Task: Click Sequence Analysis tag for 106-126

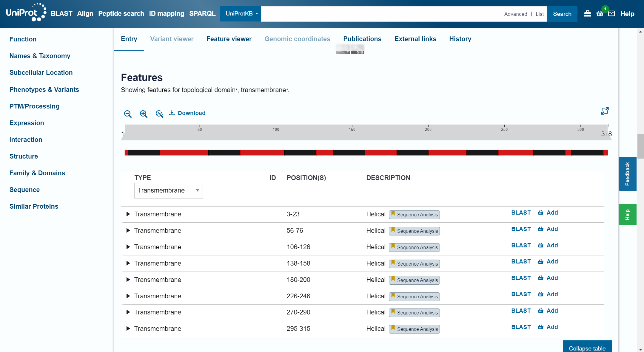Action: 414,247
